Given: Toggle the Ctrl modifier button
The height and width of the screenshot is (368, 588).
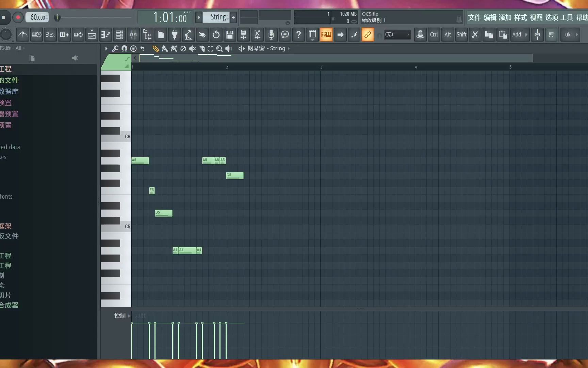Looking at the screenshot, I should [434, 35].
